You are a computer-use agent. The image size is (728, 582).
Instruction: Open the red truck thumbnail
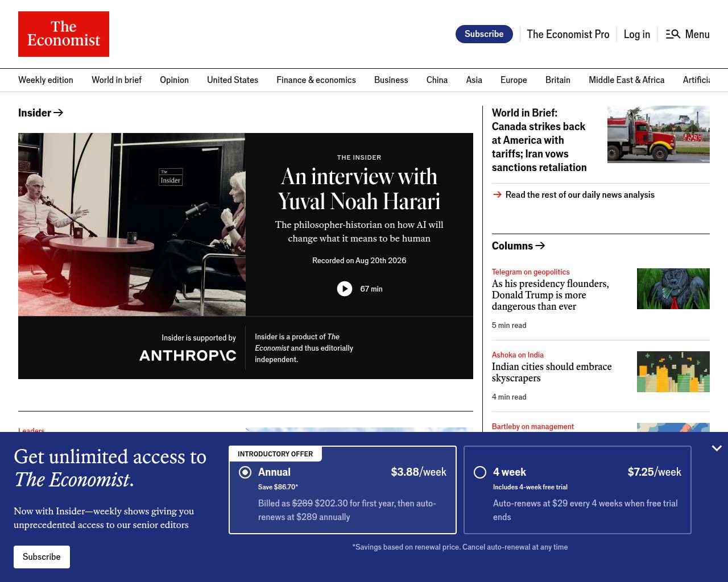click(659, 134)
